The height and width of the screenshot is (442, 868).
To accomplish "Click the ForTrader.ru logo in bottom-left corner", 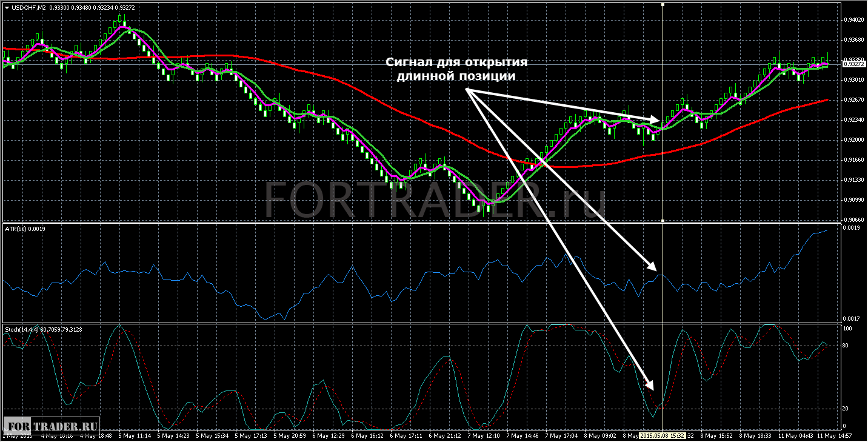I will [x=52, y=424].
